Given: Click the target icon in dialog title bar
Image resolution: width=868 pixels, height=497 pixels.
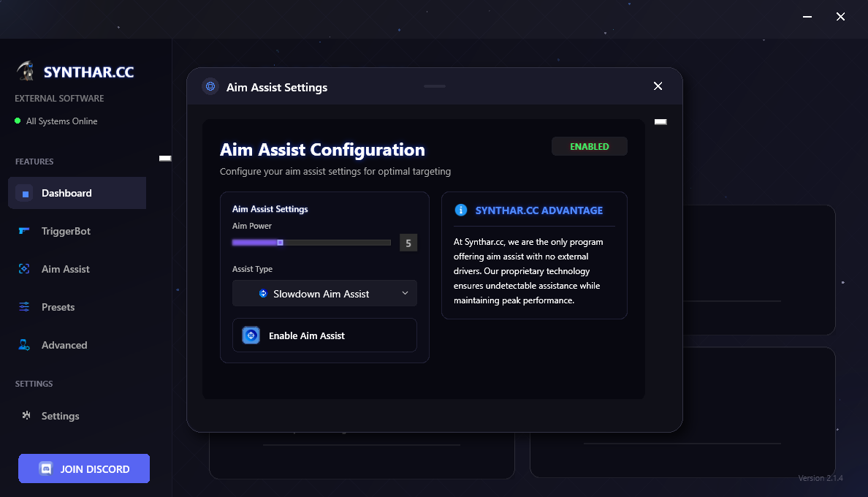Looking at the screenshot, I should pyautogui.click(x=210, y=86).
